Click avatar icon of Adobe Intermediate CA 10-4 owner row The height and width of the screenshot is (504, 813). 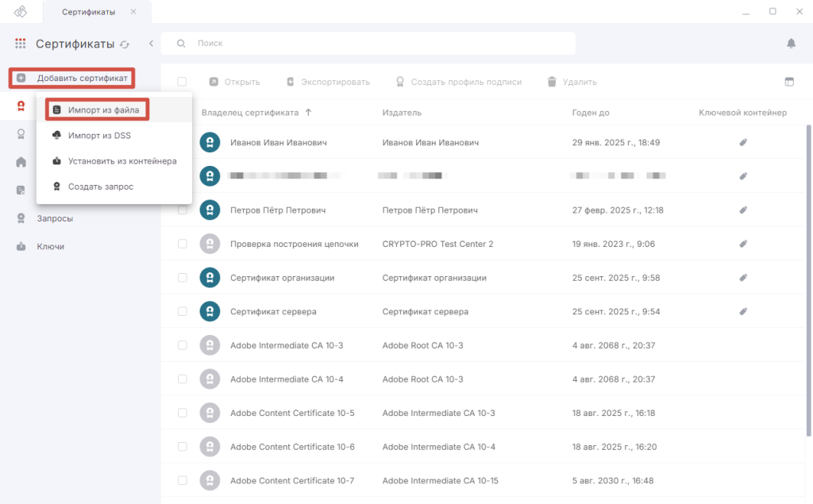coord(210,379)
